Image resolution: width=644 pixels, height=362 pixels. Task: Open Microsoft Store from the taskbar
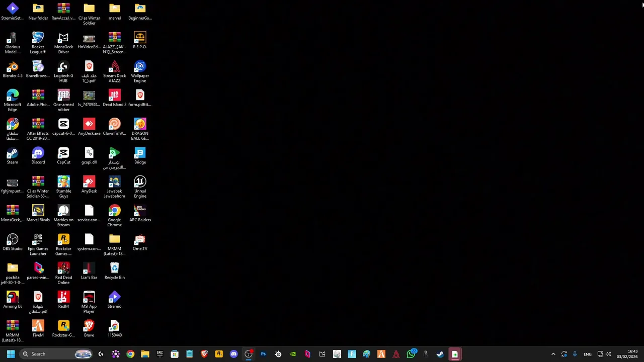click(x=175, y=354)
